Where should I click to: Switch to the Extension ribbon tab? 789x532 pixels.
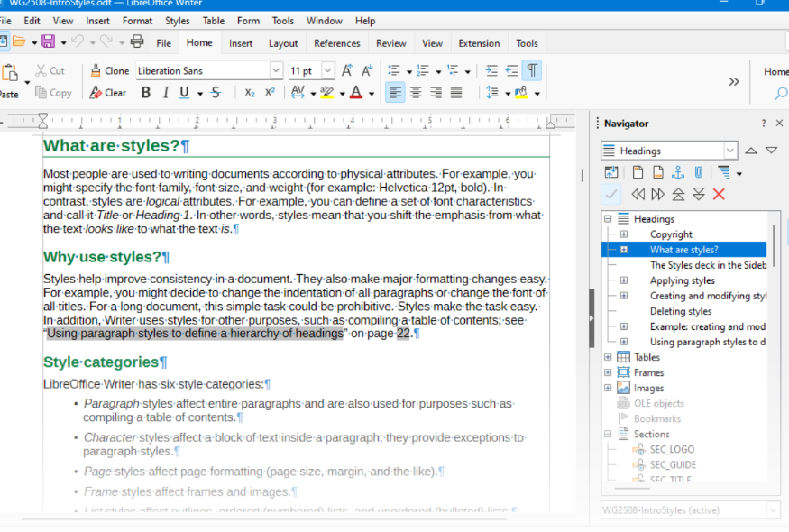click(479, 43)
